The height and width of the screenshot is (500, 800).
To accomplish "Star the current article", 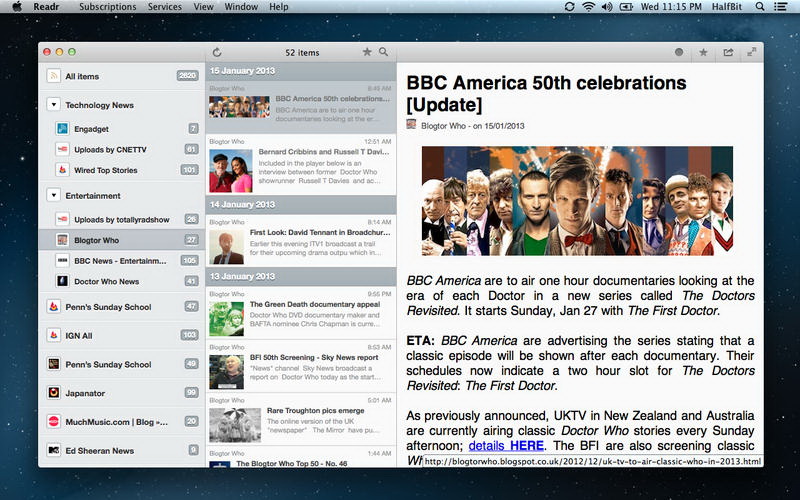I will tap(703, 52).
